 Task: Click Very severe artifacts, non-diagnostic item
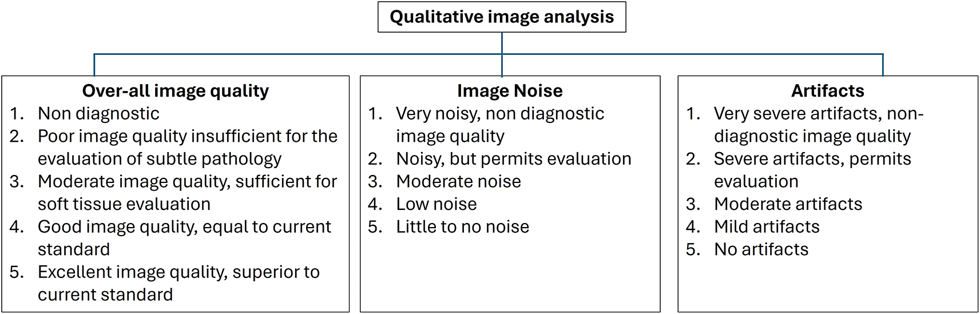tap(819, 125)
